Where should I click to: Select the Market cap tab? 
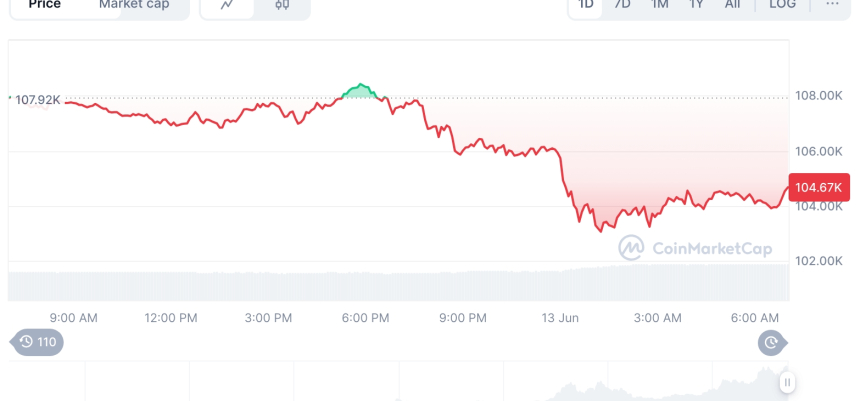[134, 5]
